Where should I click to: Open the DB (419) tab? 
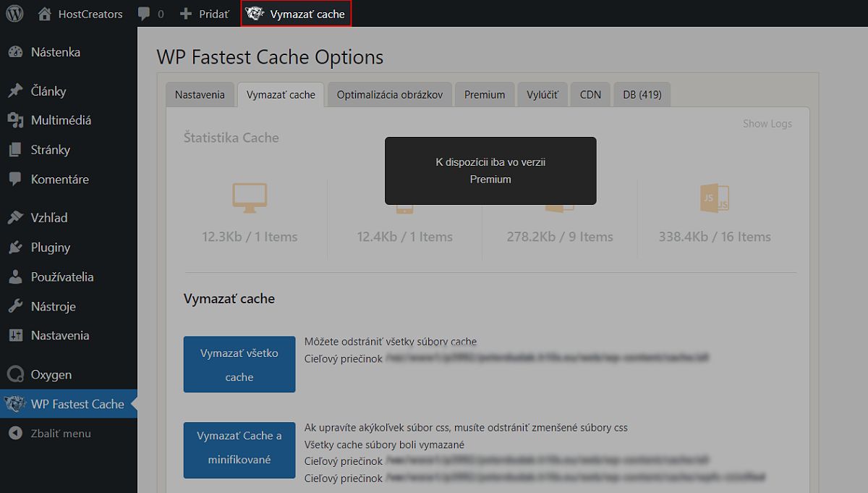(x=642, y=95)
